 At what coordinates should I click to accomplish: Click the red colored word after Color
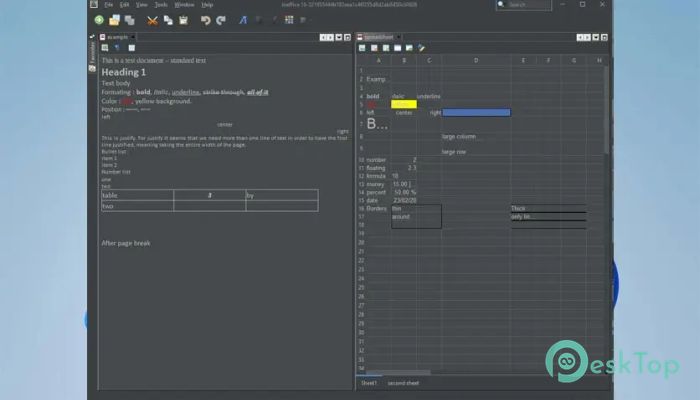(x=126, y=101)
